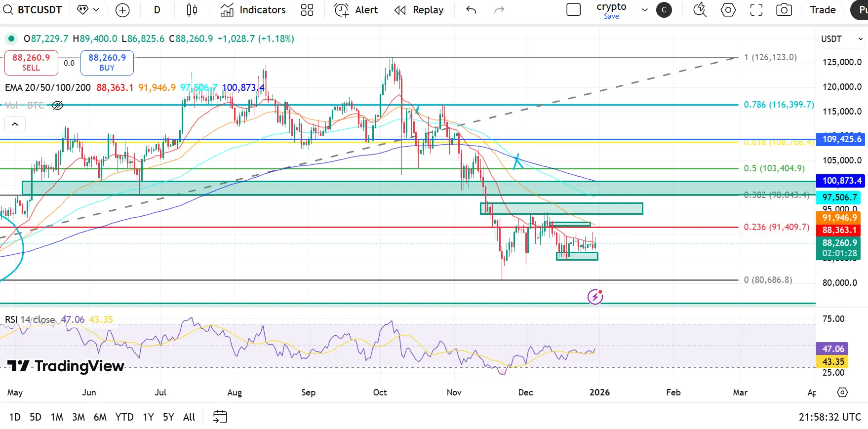
Task: Set the time range to 5D
Action: (36, 417)
